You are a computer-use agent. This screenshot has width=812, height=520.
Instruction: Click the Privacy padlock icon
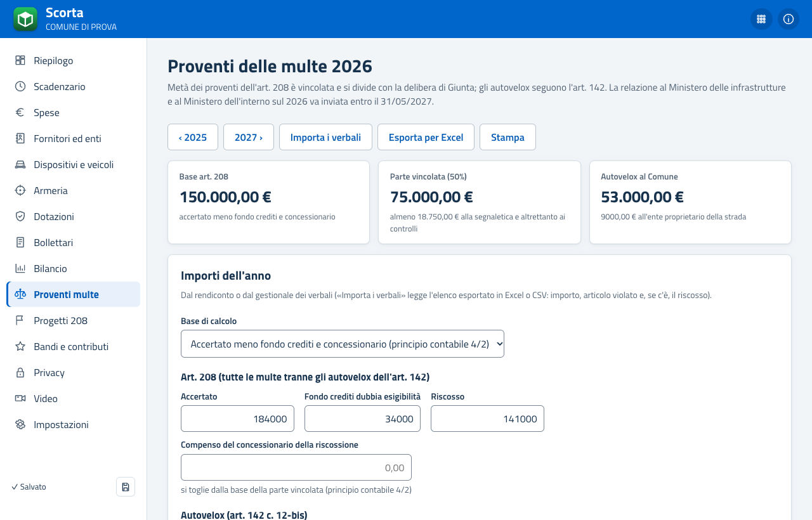20,372
